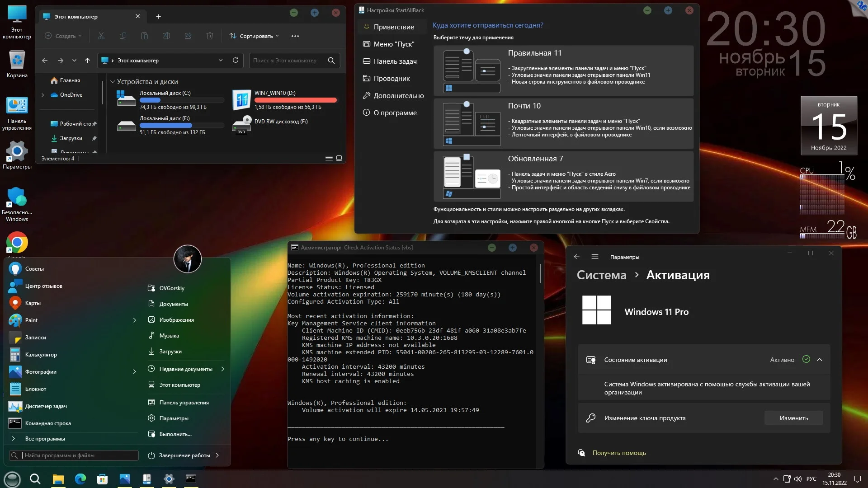The width and height of the screenshot is (868, 488).
Task: Click the taskbar search magnifier icon
Action: coord(35,479)
